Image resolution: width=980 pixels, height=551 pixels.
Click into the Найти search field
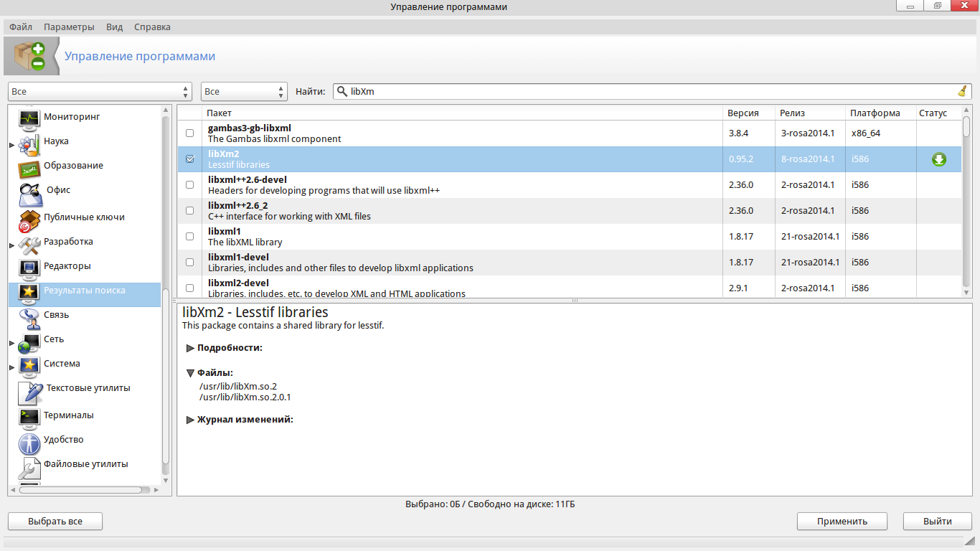tap(652, 92)
